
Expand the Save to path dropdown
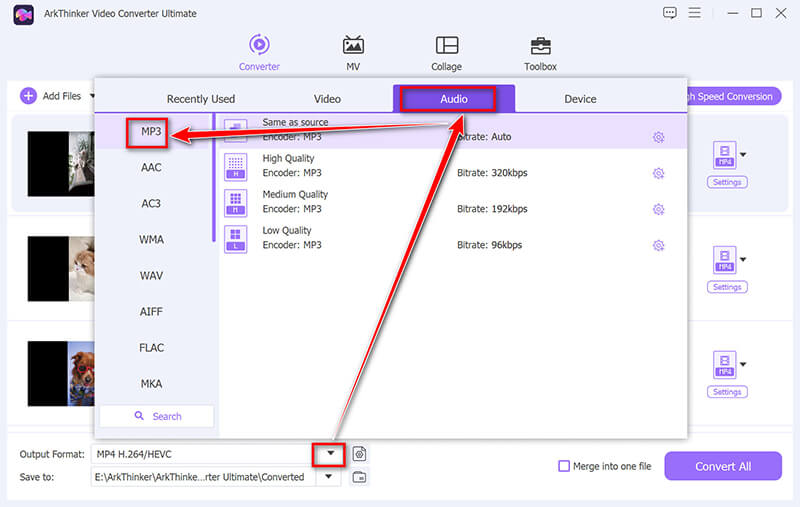click(329, 476)
